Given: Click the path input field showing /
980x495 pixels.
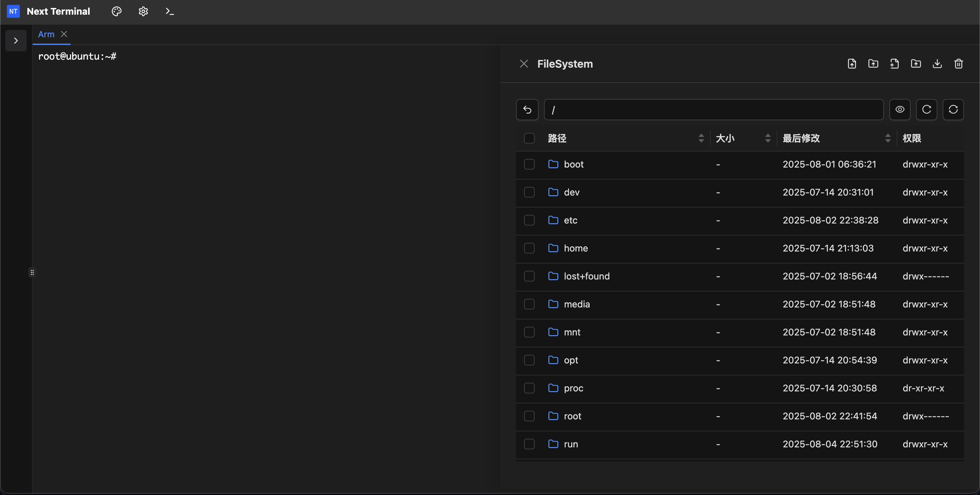Looking at the screenshot, I should pyautogui.click(x=713, y=110).
